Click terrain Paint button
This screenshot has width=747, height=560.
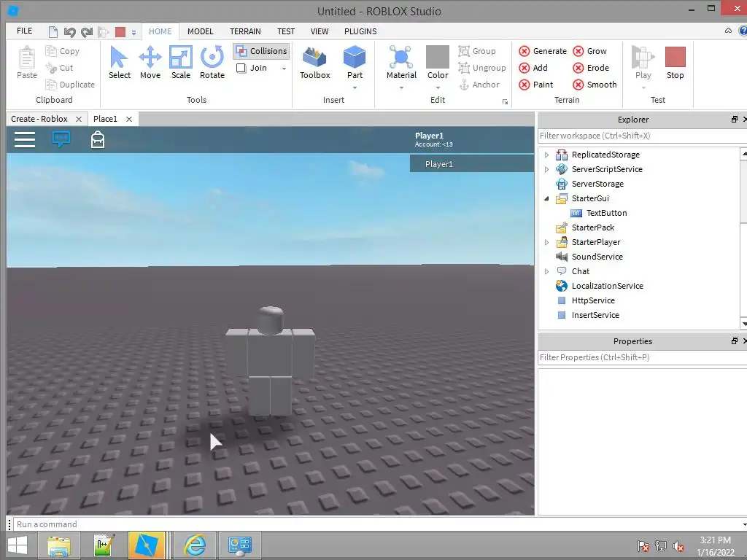click(x=536, y=85)
